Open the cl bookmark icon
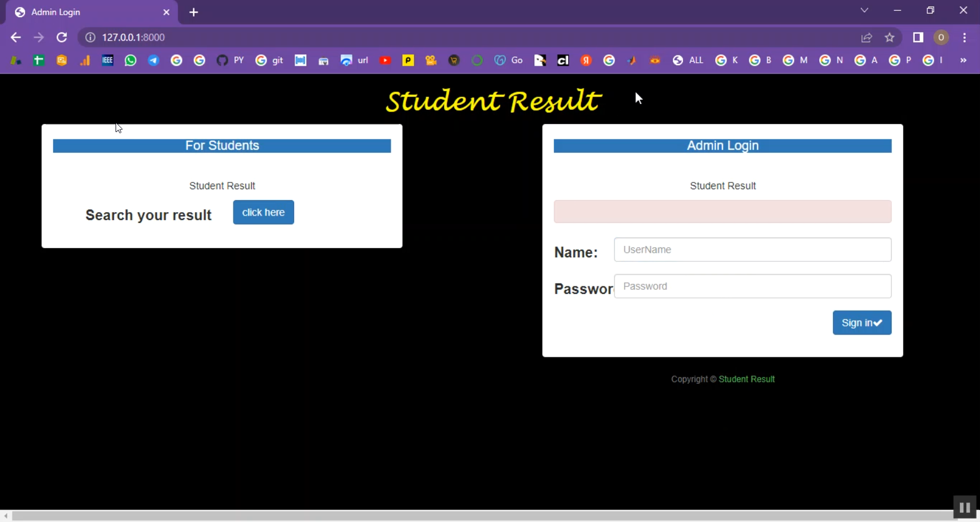This screenshot has width=980, height=522. [x=563, y=61]
